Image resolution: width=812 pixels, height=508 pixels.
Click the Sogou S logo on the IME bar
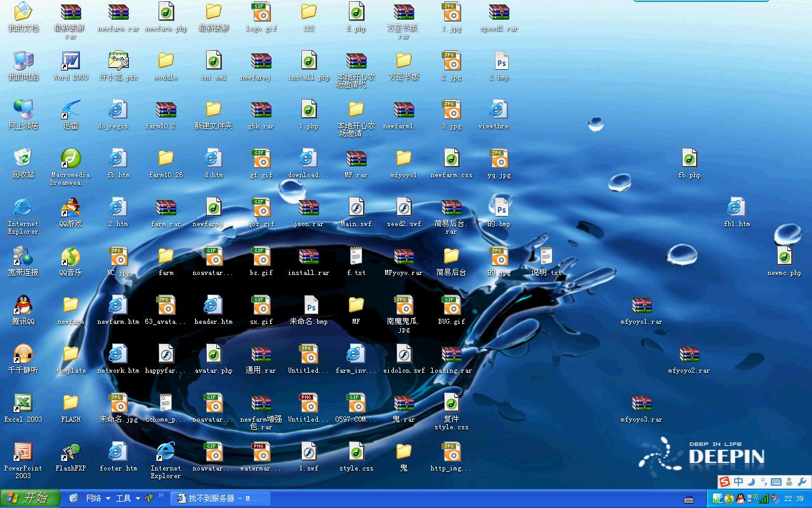724,482
